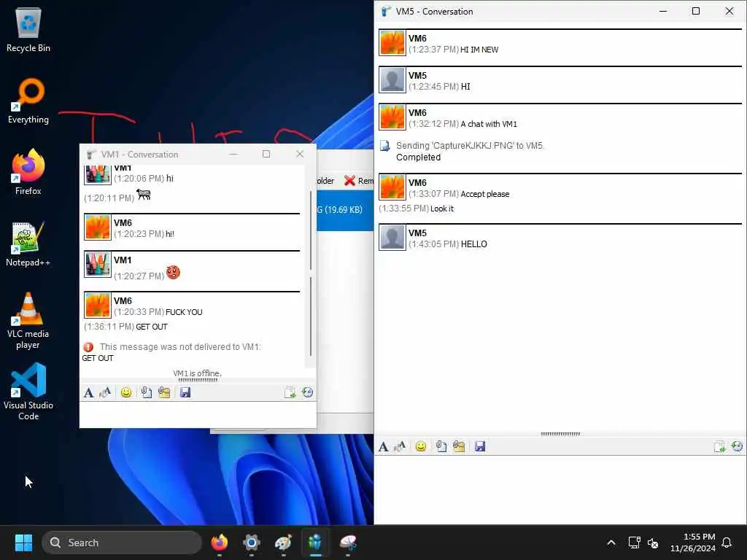Open message History icon in VM1 conversation
Image resolution: width=747 pixels, height=560 pixels.
point(308,392)
